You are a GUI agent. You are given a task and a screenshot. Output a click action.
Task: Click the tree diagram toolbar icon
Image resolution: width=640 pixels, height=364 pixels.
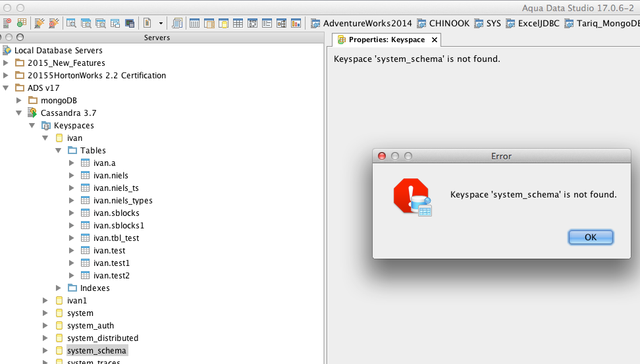pos(282,23)
